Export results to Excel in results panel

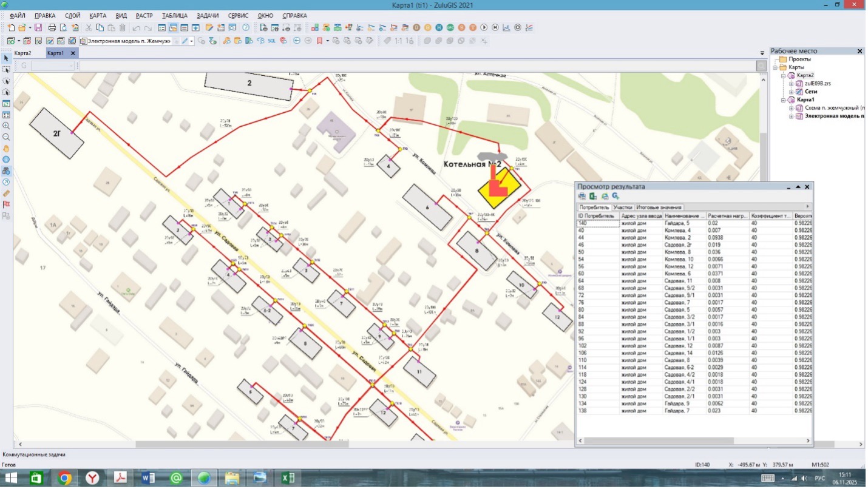[593, 197]
